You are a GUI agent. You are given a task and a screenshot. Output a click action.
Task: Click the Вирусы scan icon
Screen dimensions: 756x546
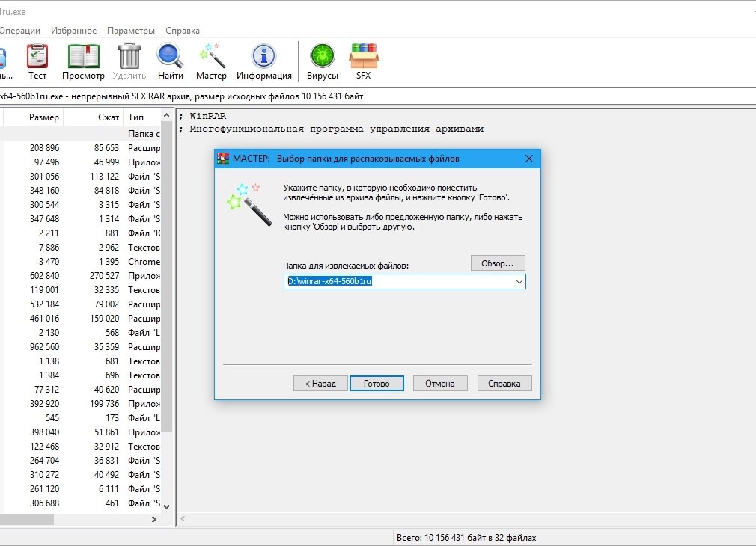click(x=323, y=61)
